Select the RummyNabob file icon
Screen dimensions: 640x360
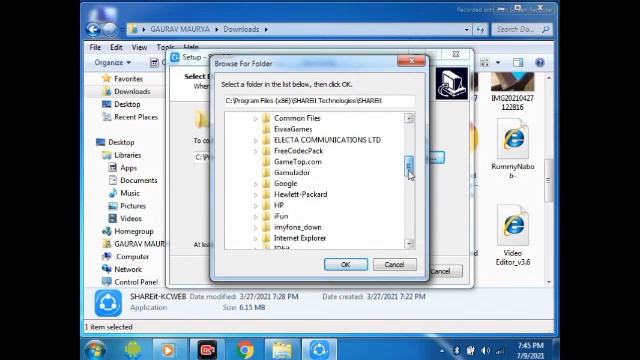[x=513, y=139]
